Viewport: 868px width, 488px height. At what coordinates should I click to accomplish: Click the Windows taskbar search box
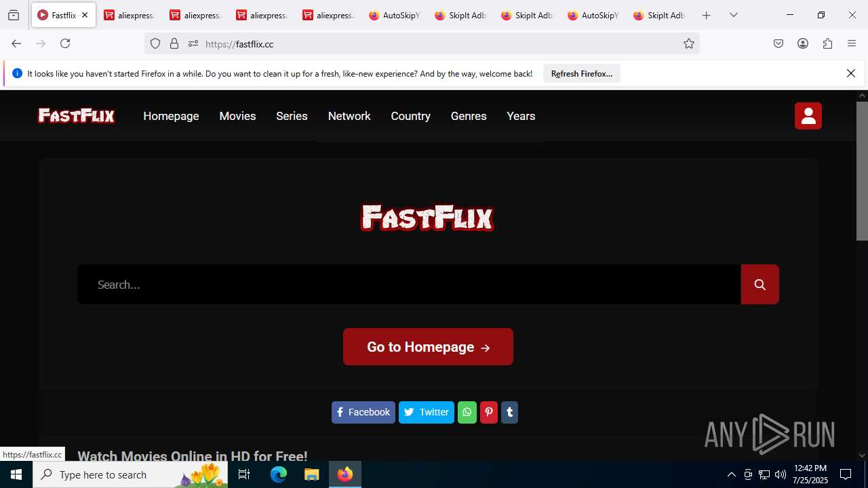tap(130, 474)
